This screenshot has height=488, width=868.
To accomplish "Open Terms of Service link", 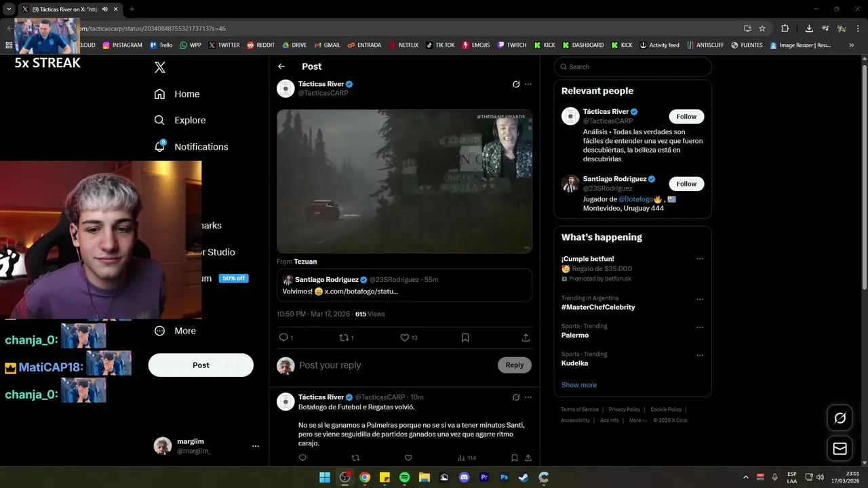I will (x=580, y=409).
